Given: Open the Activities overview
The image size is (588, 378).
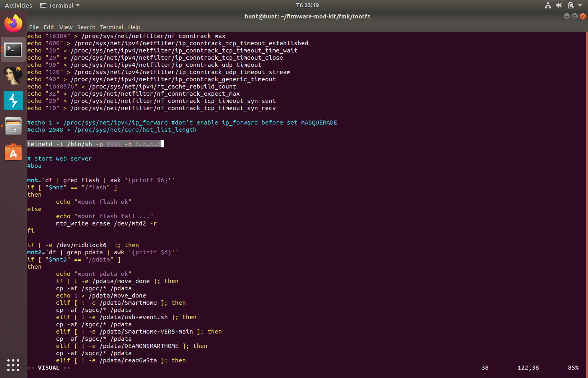Looking at the screenshot, I should point(18,5).
